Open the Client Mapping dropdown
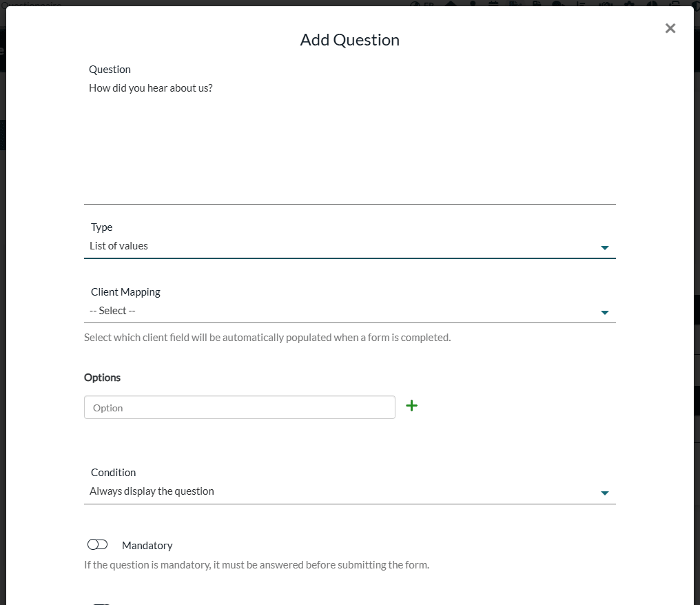Viewport: 700px width, 605px height. tap(349, 311)
